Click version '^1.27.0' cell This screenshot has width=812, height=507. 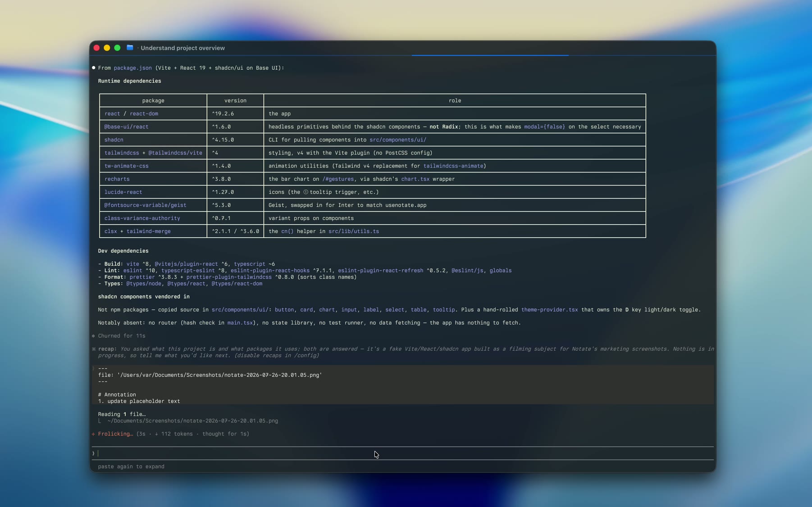[223, 192]
